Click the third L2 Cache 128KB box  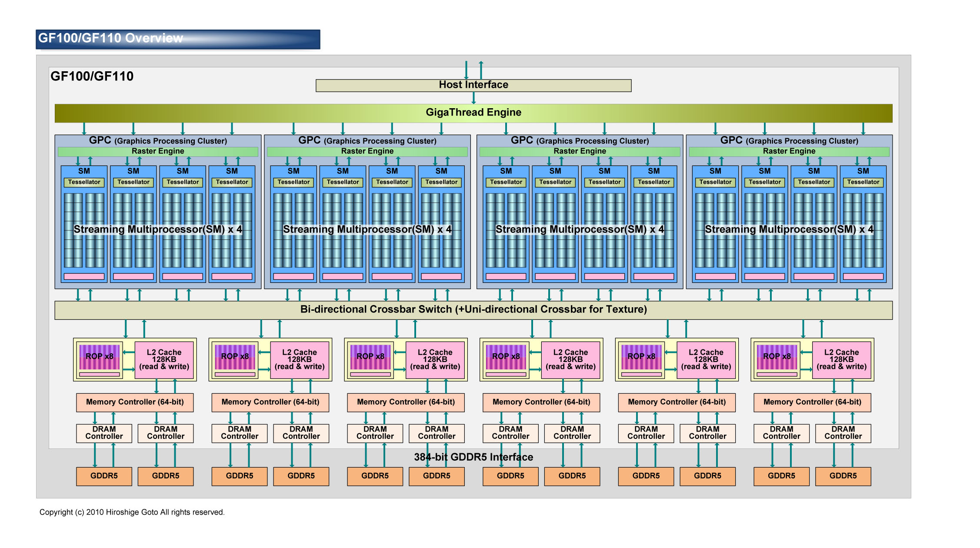[435, 359]
